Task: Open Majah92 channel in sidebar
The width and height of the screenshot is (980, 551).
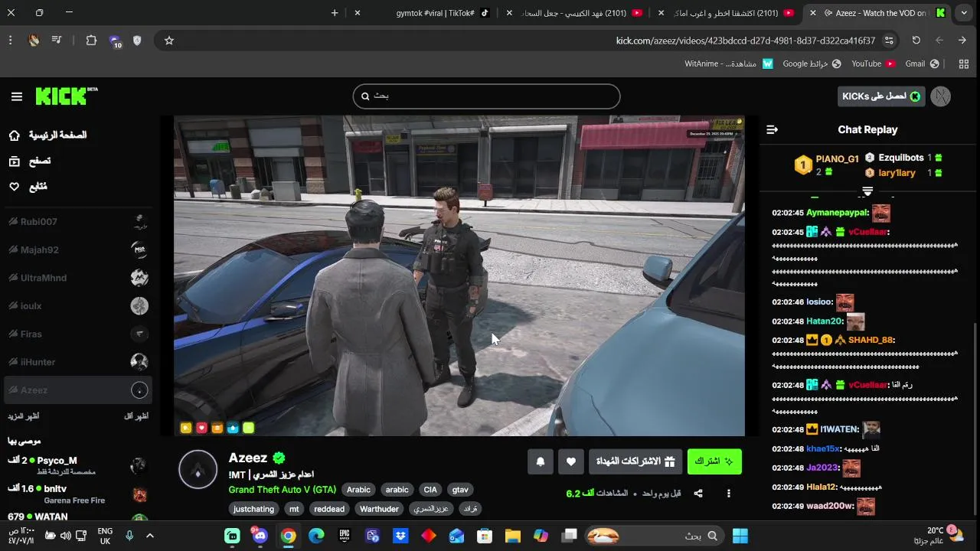Action: point(78,250)
